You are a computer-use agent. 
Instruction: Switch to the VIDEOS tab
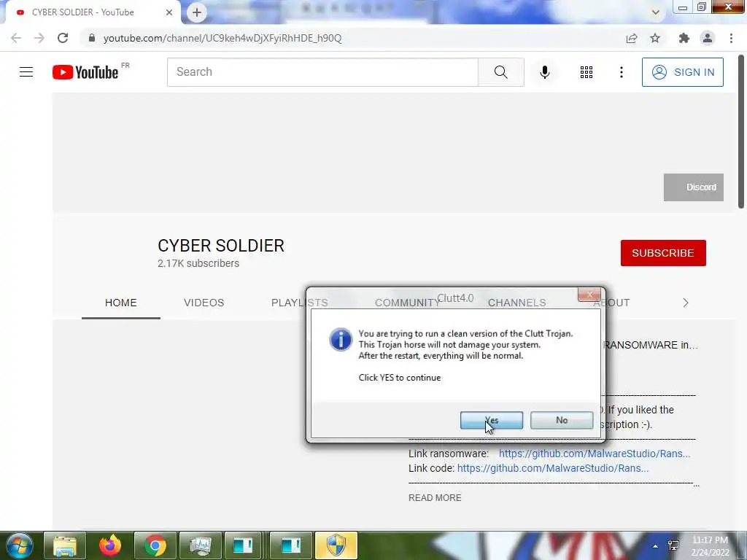[204, 303]
